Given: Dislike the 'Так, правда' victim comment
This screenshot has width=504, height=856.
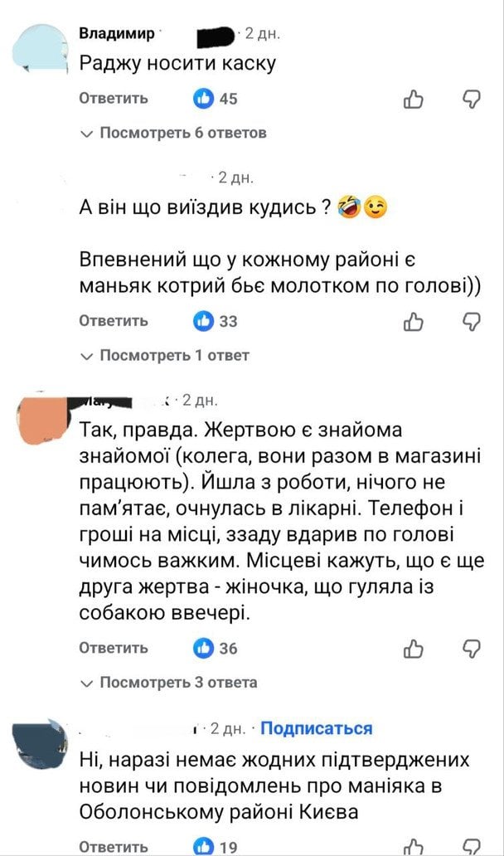Looking at the screenshot, I should pos(471,648).
